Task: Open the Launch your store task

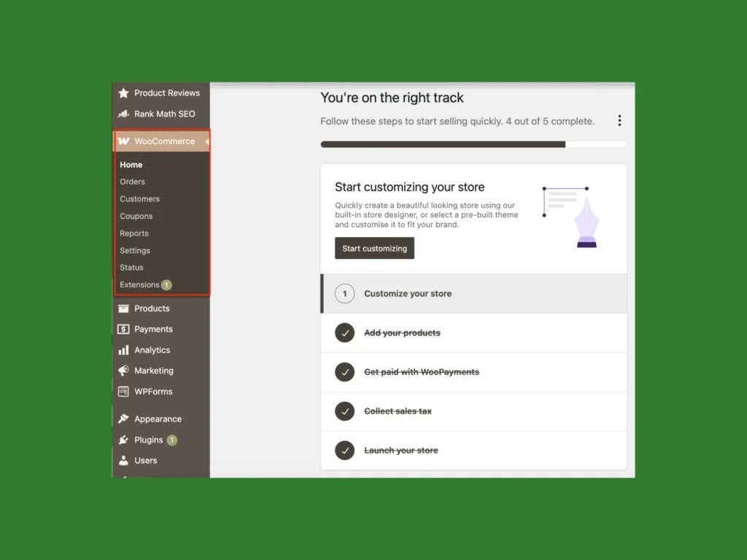Action: pyautogui.click(x=474, y=451)
